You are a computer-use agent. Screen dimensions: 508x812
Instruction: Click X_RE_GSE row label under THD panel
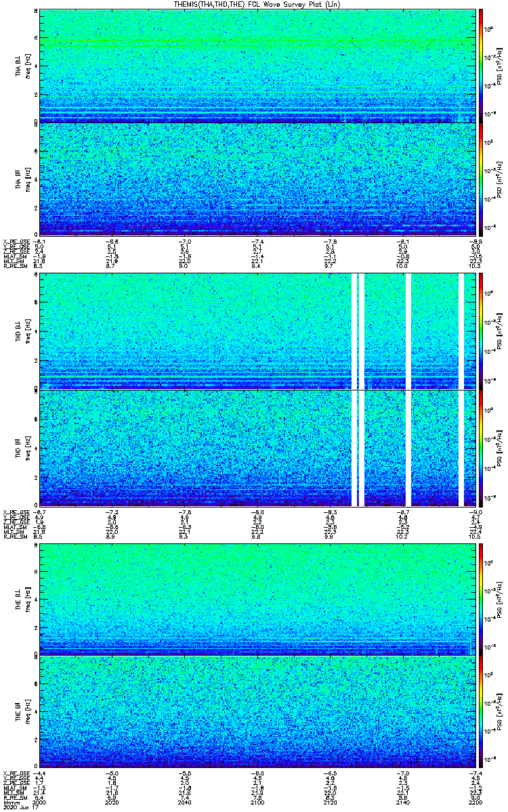16,512
